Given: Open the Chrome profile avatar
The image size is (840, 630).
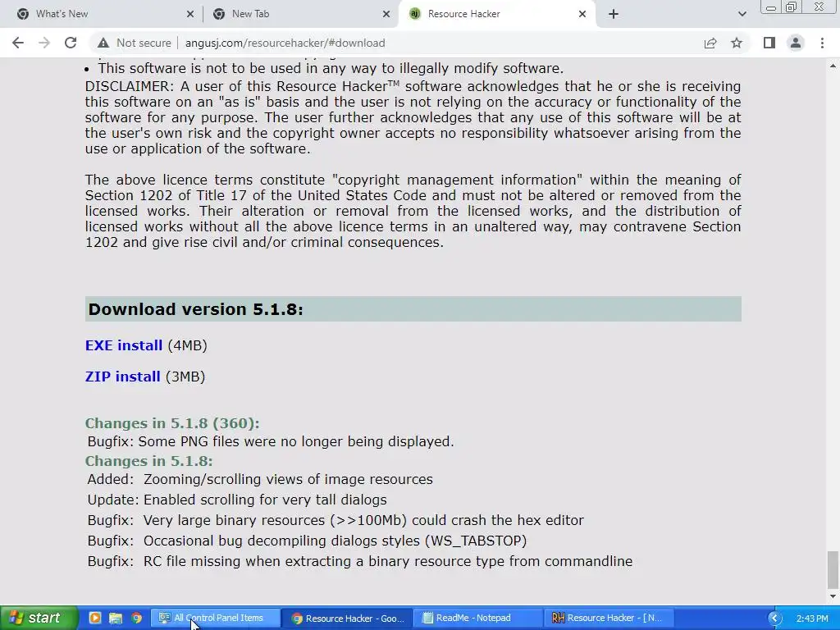Looking at the screenshot, I should click(x=796, y=43).
